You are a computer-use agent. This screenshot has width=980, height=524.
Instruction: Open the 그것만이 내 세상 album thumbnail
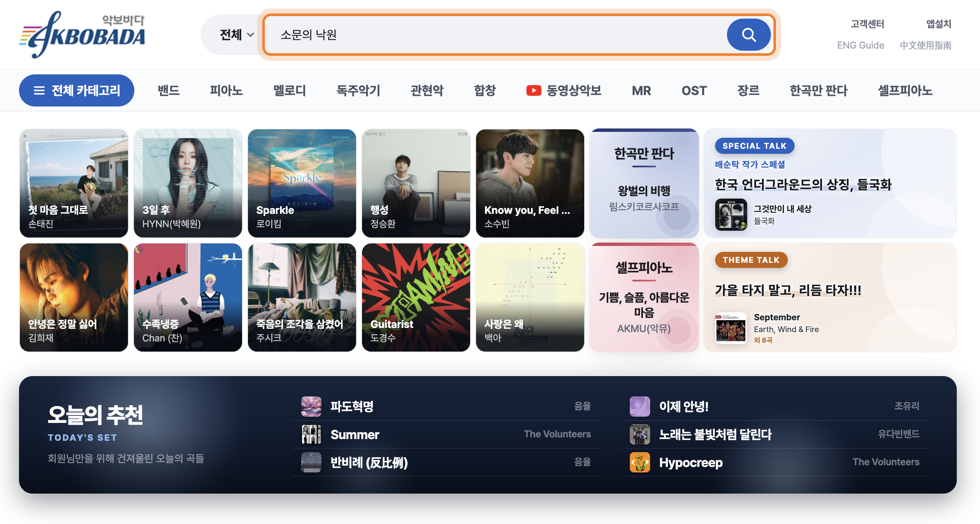coord(731,215)
